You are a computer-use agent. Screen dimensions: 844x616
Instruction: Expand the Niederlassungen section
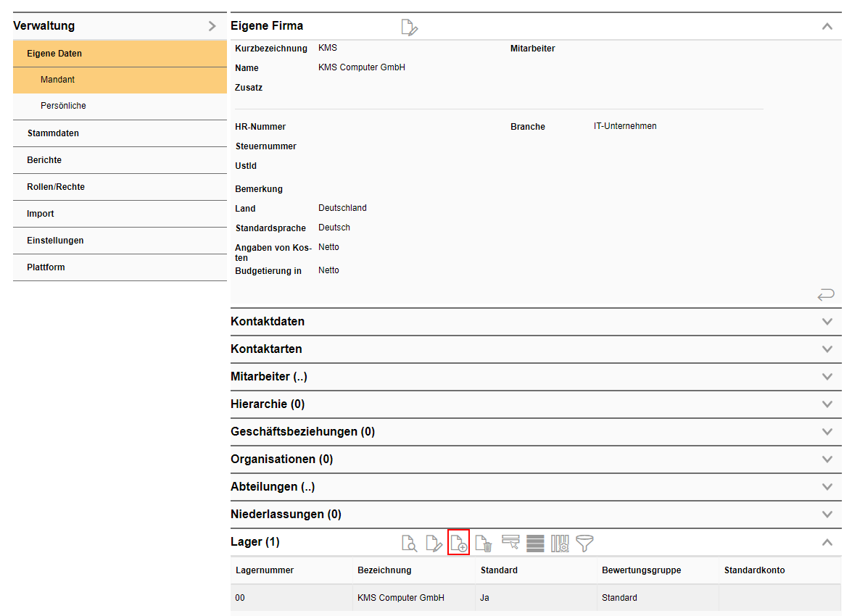click(x=827, y=515)
